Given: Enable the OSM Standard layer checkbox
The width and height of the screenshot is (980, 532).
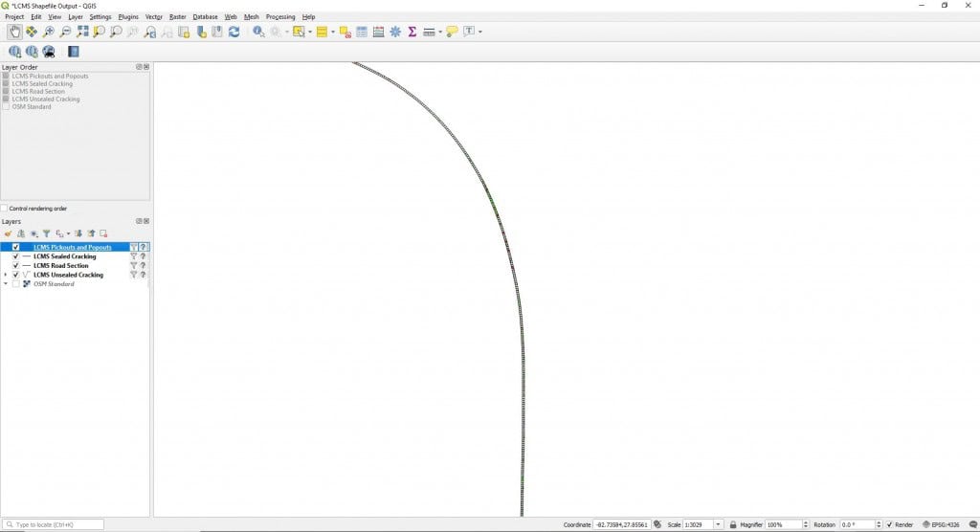Looking at the screenshot, I should click(x=15, y=284).
